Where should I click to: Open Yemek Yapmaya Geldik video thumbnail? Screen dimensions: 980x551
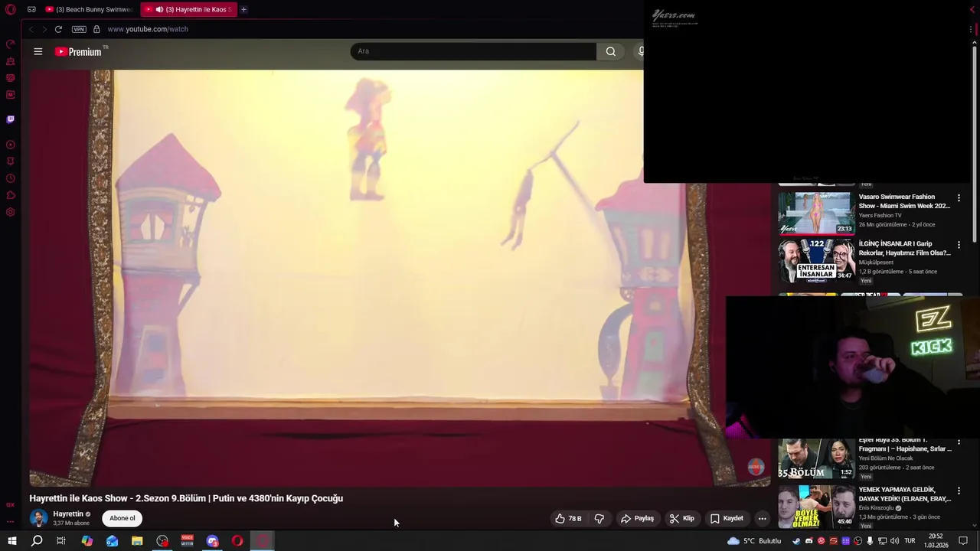(x=816, y=506)
